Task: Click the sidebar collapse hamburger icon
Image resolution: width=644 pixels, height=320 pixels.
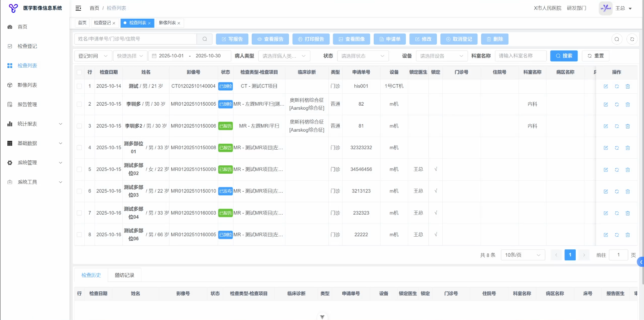Action: click(78, 8)
